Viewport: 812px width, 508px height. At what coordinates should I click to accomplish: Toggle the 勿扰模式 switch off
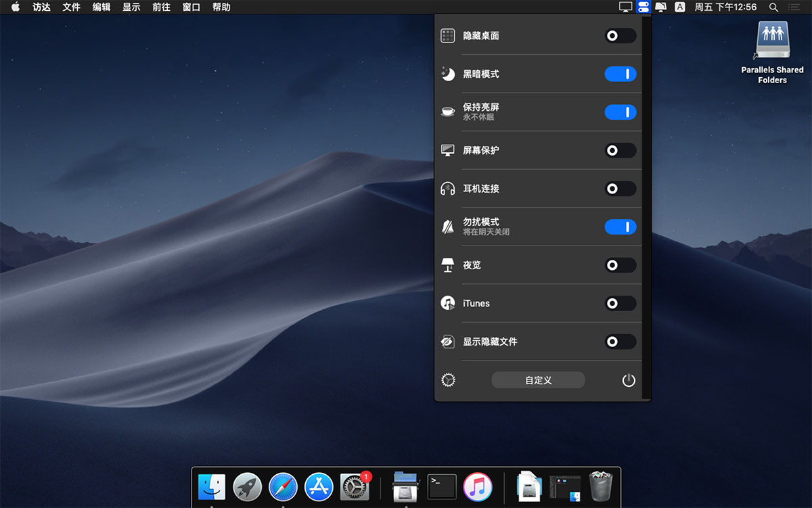pos(620,227)
